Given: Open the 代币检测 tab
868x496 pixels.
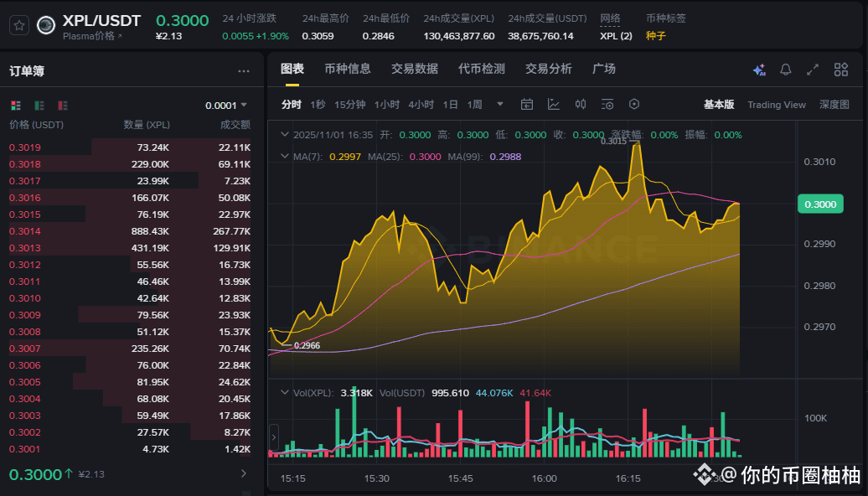Looking at the screenshot, I should pyautogui.click(x=482, y=69).
